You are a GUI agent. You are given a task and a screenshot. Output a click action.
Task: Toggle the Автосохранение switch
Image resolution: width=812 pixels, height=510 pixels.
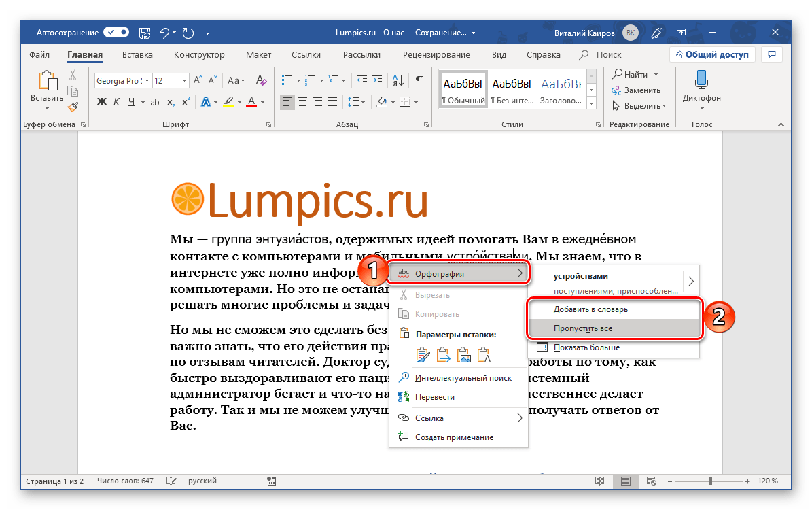click(116, 32)
